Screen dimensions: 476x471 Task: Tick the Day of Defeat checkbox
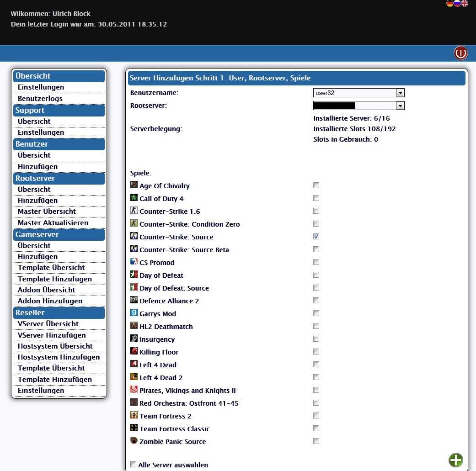point(316,275)
